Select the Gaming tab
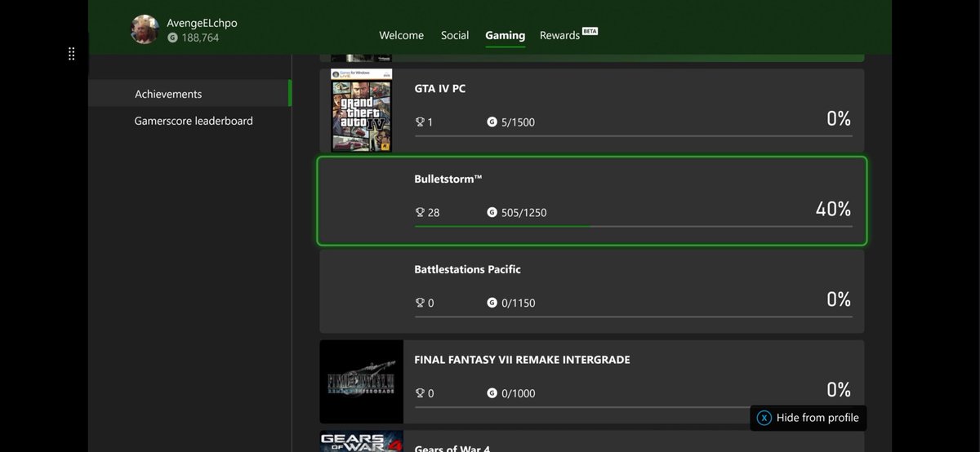Viewport: 980px width, 452px height. [505, 35]
